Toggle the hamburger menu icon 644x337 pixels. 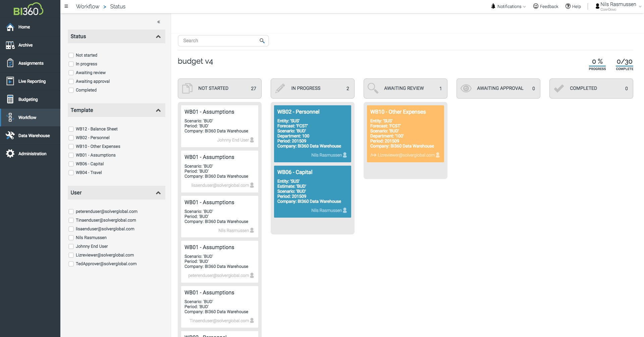pyautogui.click(x=66, y=6)
